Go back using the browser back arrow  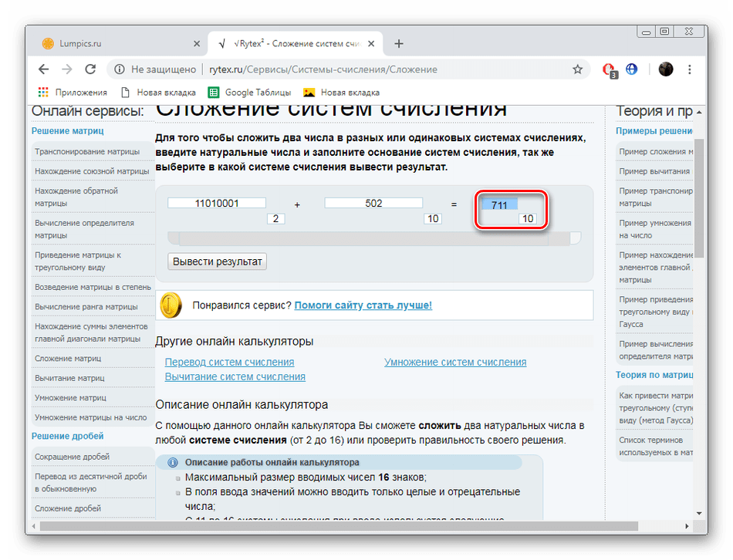43,69
